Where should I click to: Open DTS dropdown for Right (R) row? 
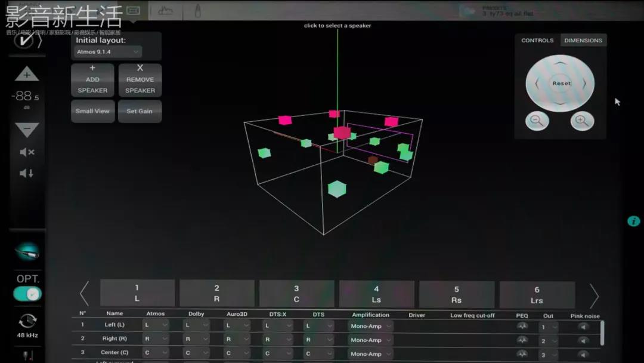click(318, 340)
